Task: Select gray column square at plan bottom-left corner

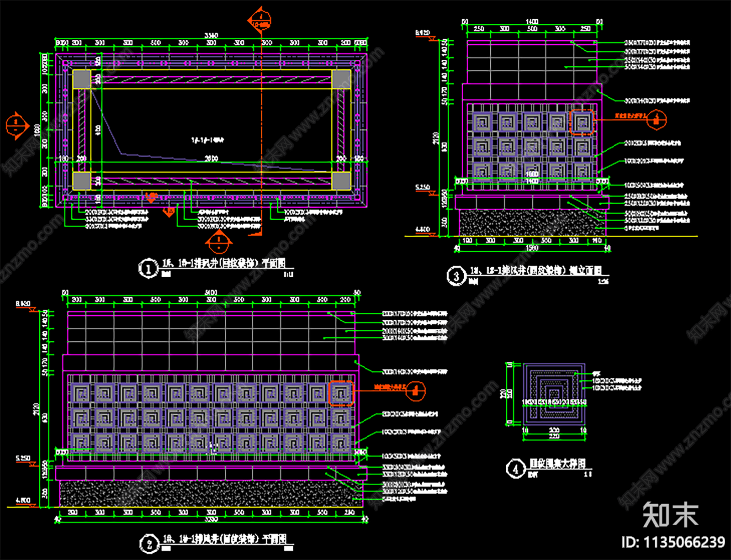Action: [82, 181]
